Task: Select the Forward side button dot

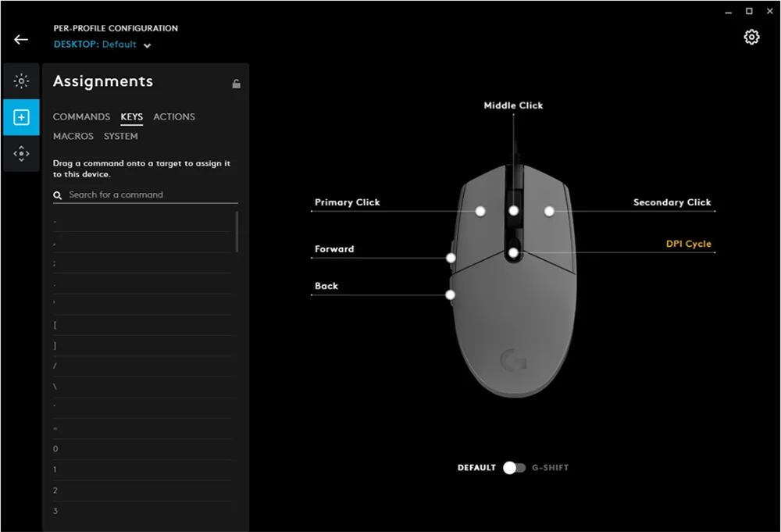Action: [x=451, y=258]
